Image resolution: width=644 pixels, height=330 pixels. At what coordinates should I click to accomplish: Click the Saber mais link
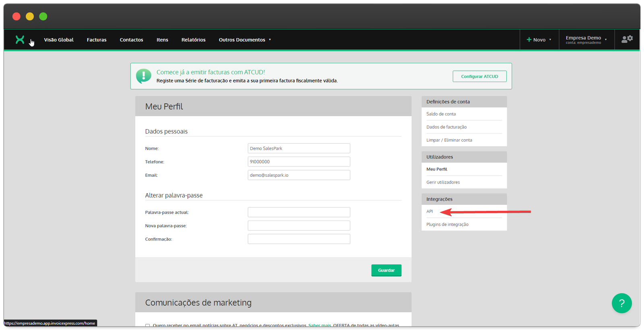(x=320, y=325)
